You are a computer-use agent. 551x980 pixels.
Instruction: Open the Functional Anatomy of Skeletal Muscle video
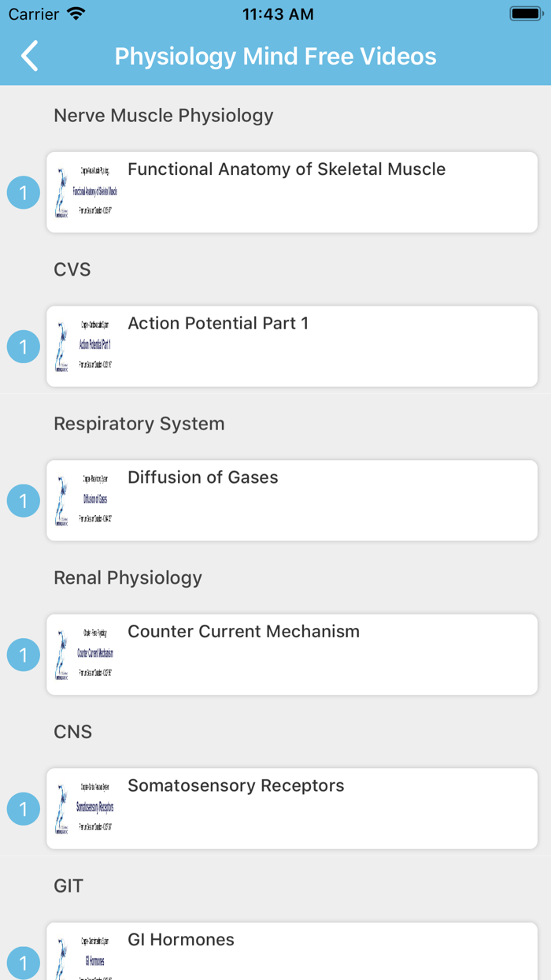(x=291, y=192)
